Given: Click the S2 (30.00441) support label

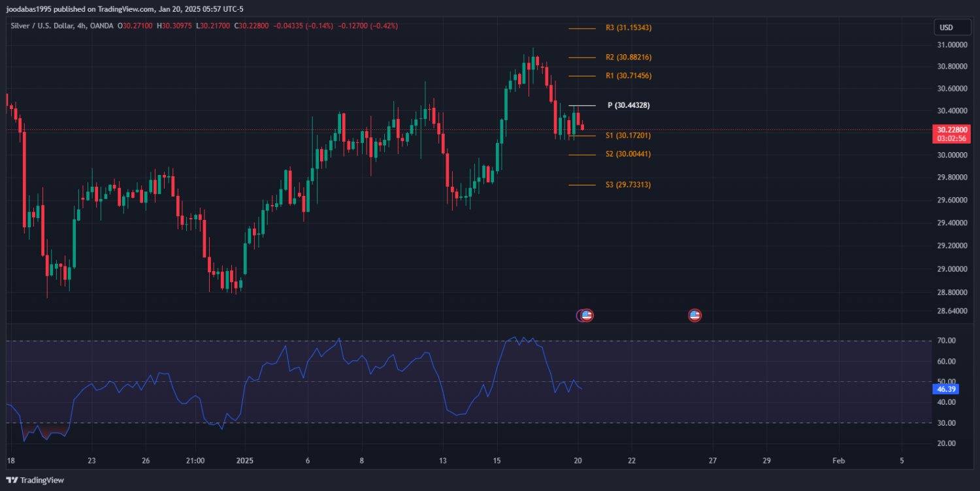Looking at the screenshot, I should [628, 154].
